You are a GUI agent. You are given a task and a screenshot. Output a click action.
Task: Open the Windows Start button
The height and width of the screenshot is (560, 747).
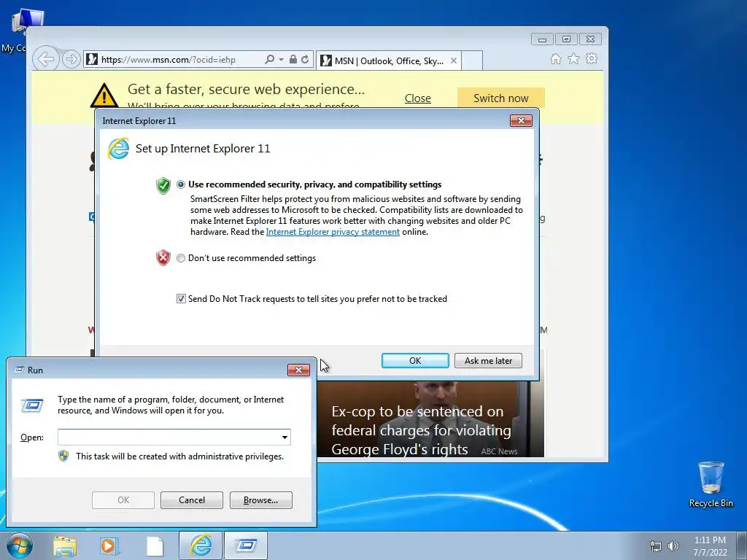click(19, 545)
